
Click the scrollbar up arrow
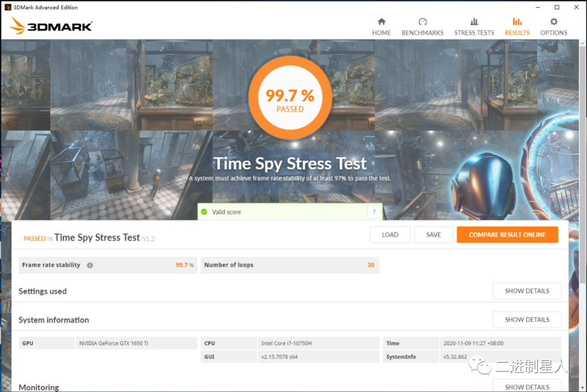[583, 43]
